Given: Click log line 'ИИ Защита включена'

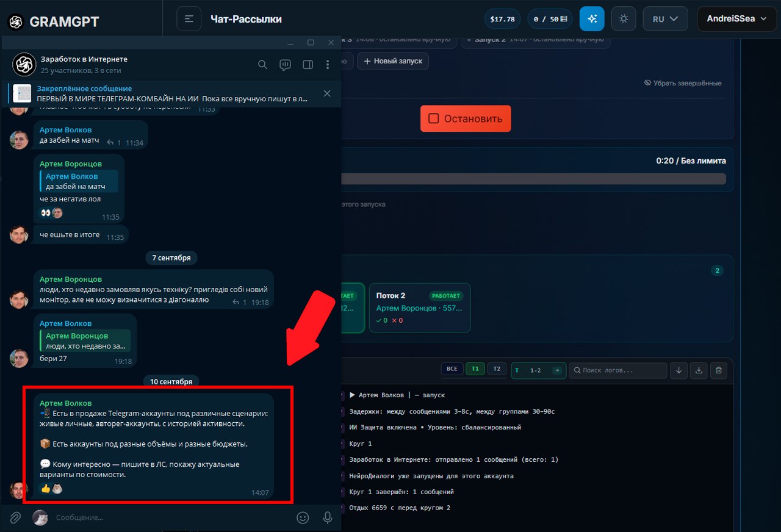Looking at the screenshot, I should (x=435, y=427).
